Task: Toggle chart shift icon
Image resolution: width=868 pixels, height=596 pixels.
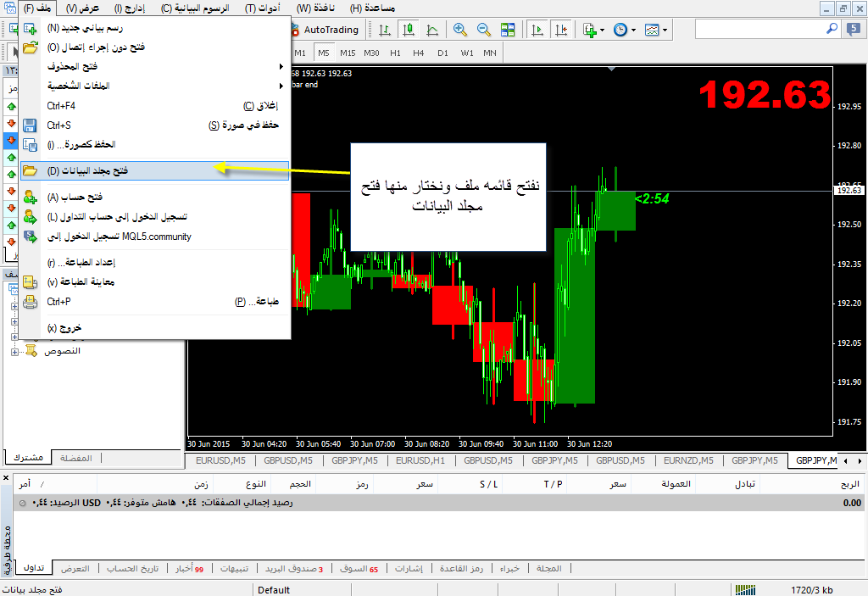Action: coord(561,30)
